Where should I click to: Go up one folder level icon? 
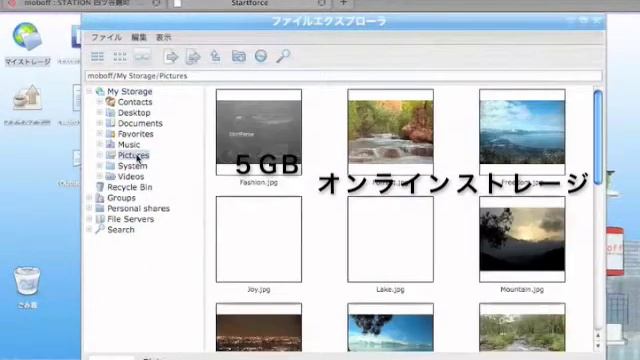pyautogui.click(x=215, y=56)
